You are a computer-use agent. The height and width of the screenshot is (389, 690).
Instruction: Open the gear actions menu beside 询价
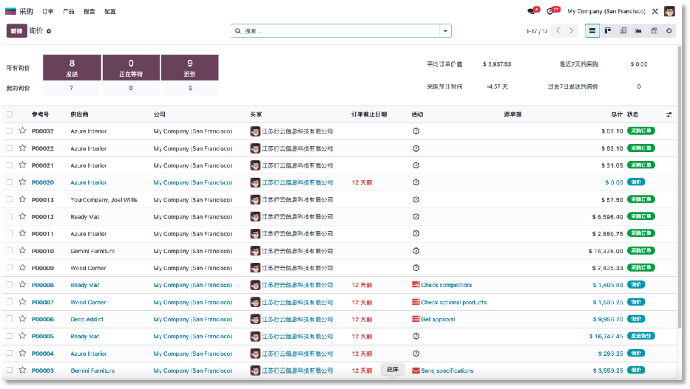point(49,31)
